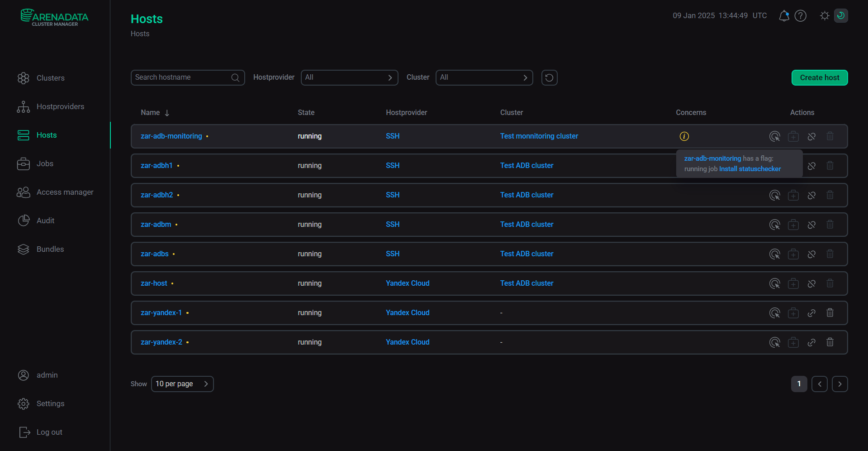Open Settings in the sidebar

tap(41, 403)
